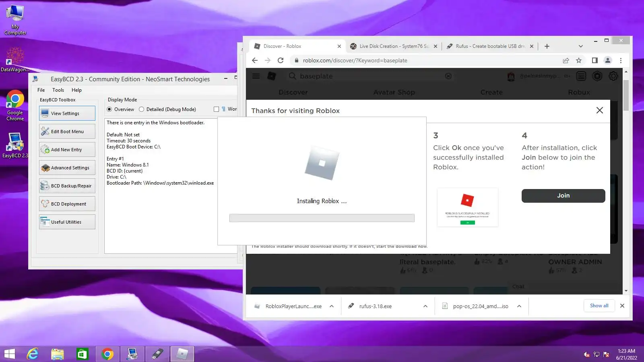Open My Computer desktop icon
The image size is (644, 362).
tap(15, 20)
